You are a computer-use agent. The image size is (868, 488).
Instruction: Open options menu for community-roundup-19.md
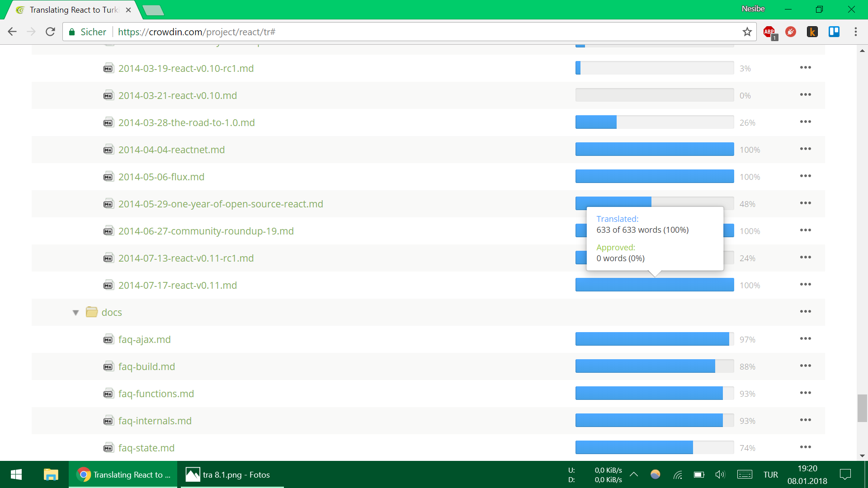click(806, 230)
